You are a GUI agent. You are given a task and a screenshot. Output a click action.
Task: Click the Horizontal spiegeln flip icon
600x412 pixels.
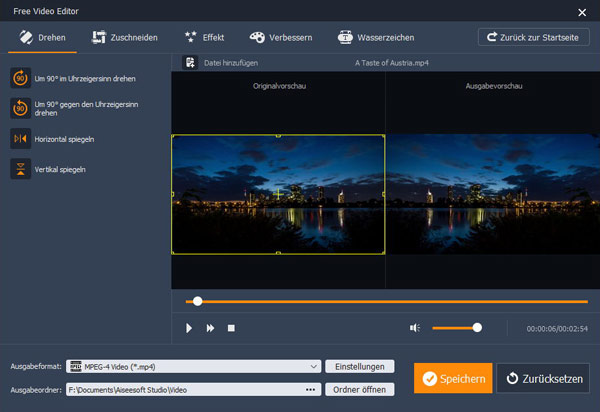pyautogui.click(x=20, y=138)
